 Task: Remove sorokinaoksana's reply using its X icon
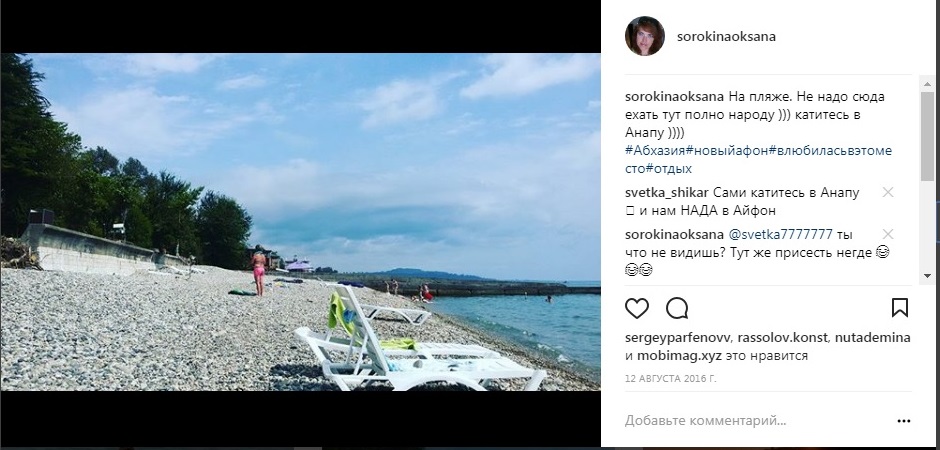pyautogui.click(x=888, y=234)
